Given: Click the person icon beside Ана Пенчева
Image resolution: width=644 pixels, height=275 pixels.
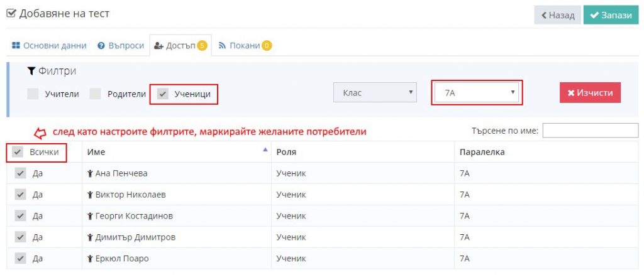Looking at the screenshot, I should (x=91, y=174).
